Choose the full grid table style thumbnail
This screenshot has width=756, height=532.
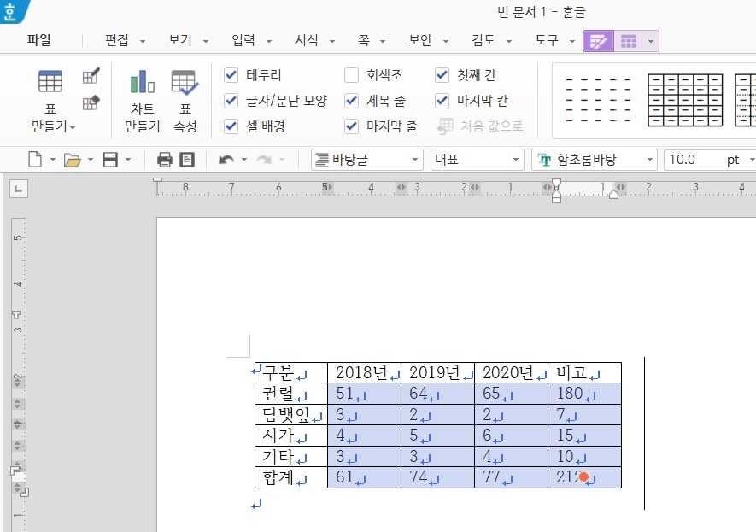coord(684,101)
